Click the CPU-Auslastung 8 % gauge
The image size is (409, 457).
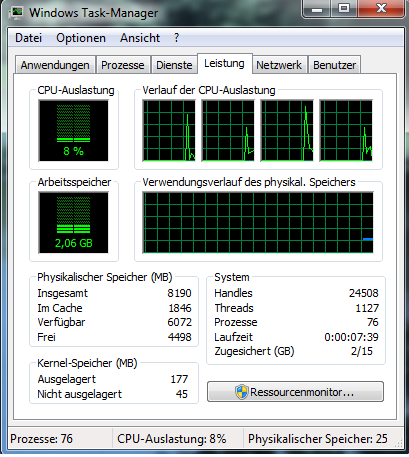[73, 131]
